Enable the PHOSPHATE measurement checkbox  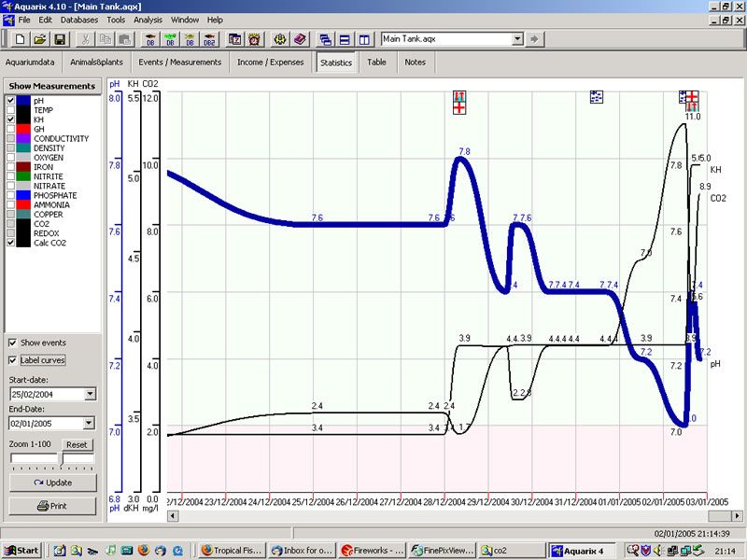[x=11, y=195]
